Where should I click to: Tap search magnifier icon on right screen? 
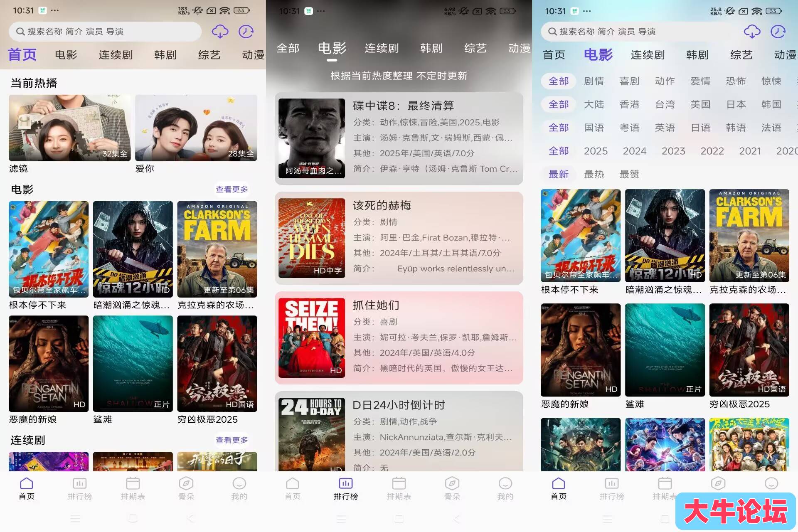tap(552, 32)
